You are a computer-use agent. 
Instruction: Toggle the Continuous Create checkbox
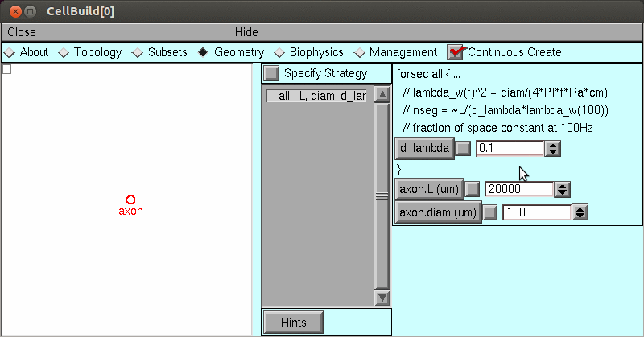click(456, 52)
